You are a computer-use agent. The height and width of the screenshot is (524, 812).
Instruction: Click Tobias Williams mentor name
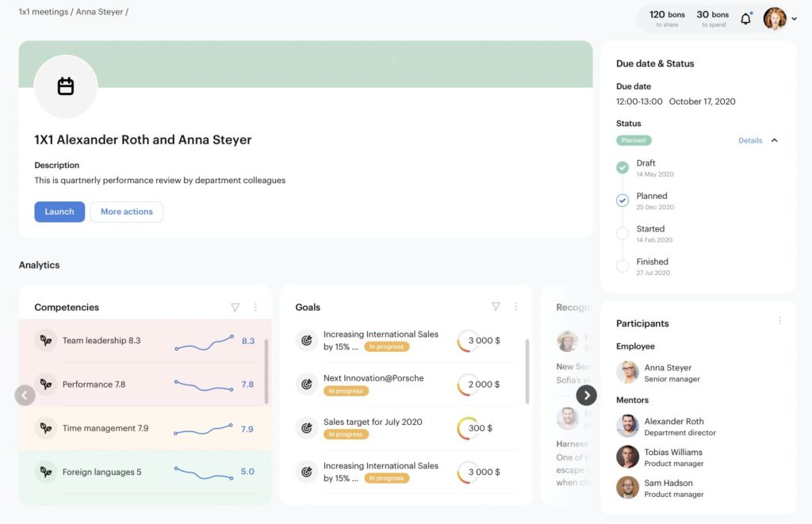pyautogui.click(x=673, y=452)
